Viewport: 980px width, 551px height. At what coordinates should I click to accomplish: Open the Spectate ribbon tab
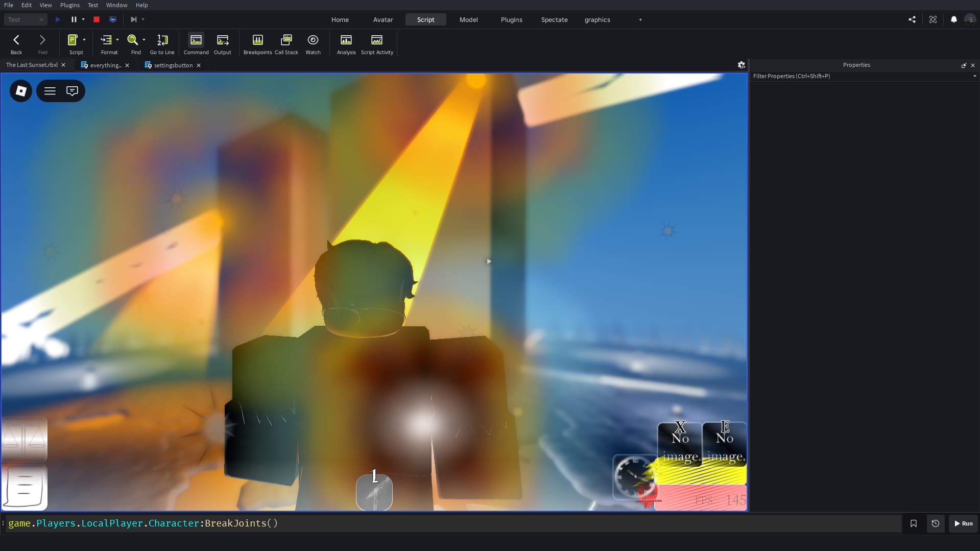[555, 19]
